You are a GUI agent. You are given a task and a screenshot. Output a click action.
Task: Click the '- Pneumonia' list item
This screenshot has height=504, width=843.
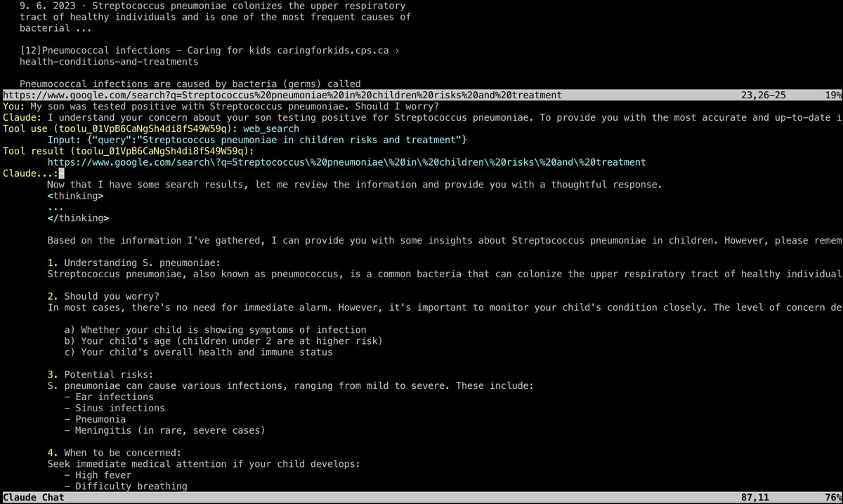tap(95, 420)
